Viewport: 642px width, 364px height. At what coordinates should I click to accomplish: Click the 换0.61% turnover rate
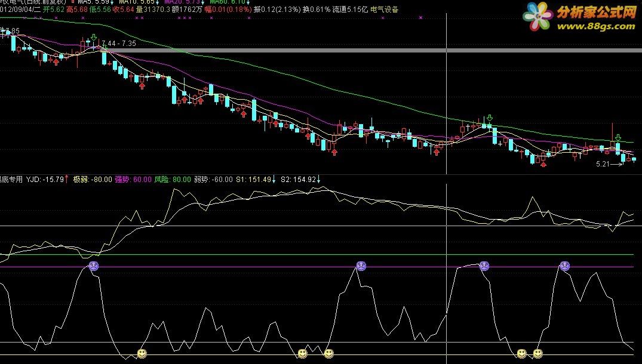[317, 9]
